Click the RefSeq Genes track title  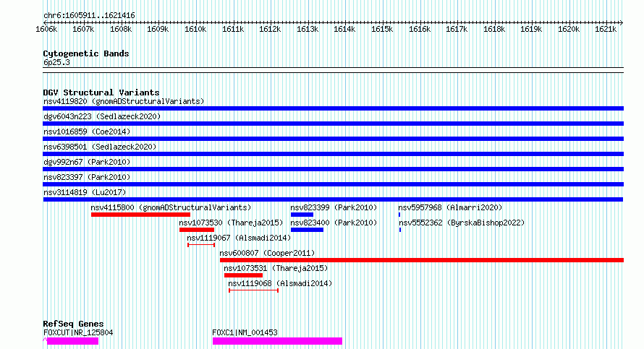[73, 324]
